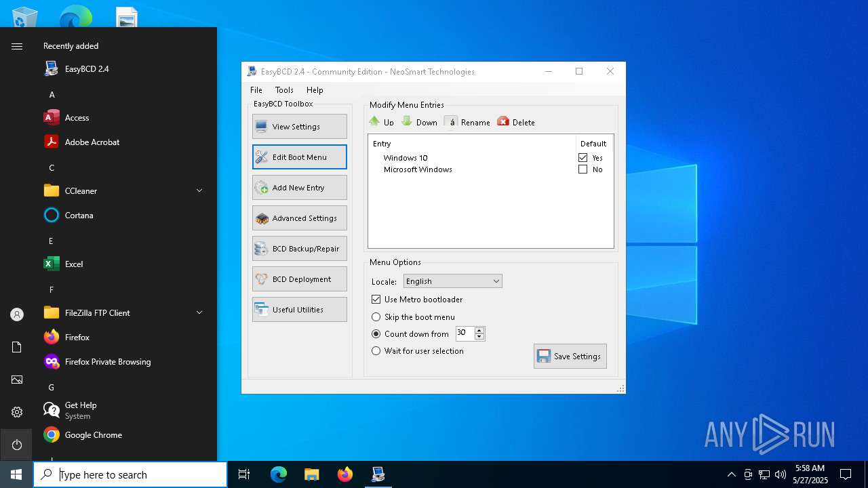Open Firefox on taskbar
Image resolution: width=868 pixels, height=488 pixels.
[x=345, y=474]
